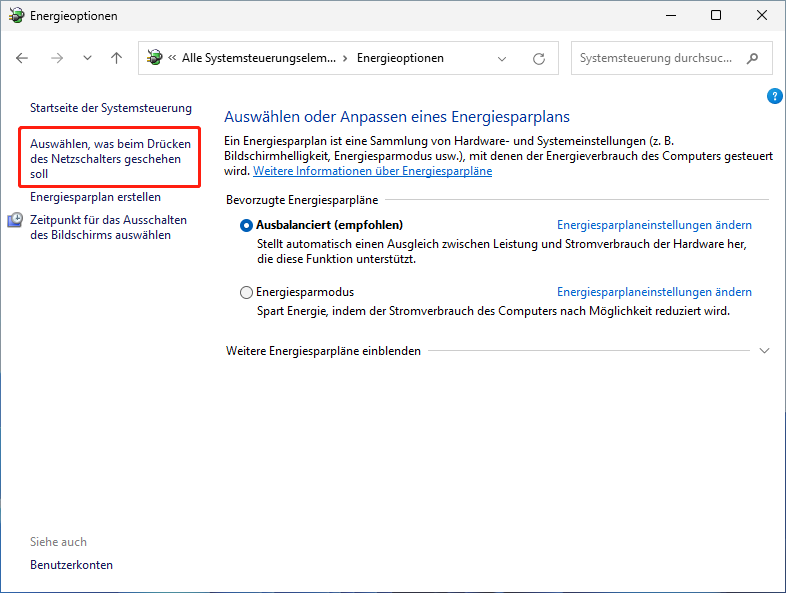Open help with the blue question mark

point(774,96)
